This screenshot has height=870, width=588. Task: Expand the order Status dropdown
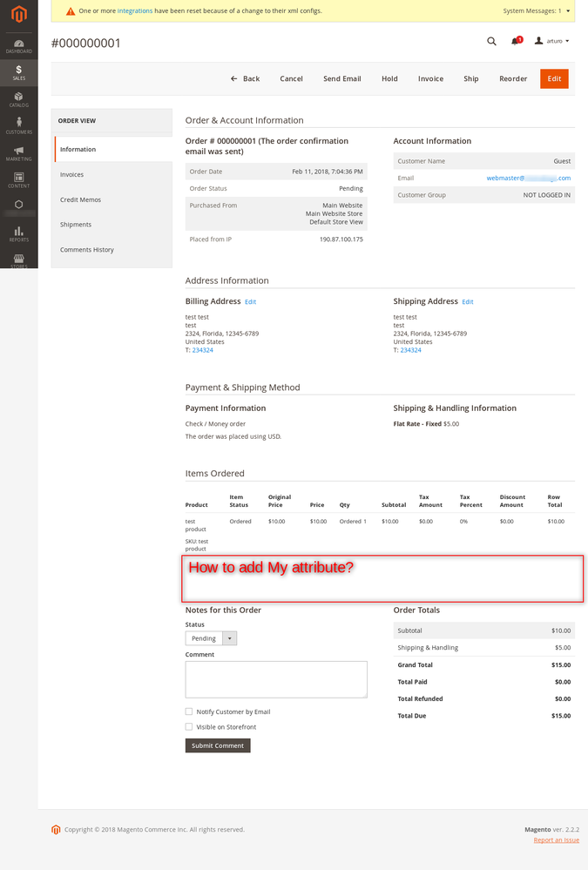click(211, 638)
